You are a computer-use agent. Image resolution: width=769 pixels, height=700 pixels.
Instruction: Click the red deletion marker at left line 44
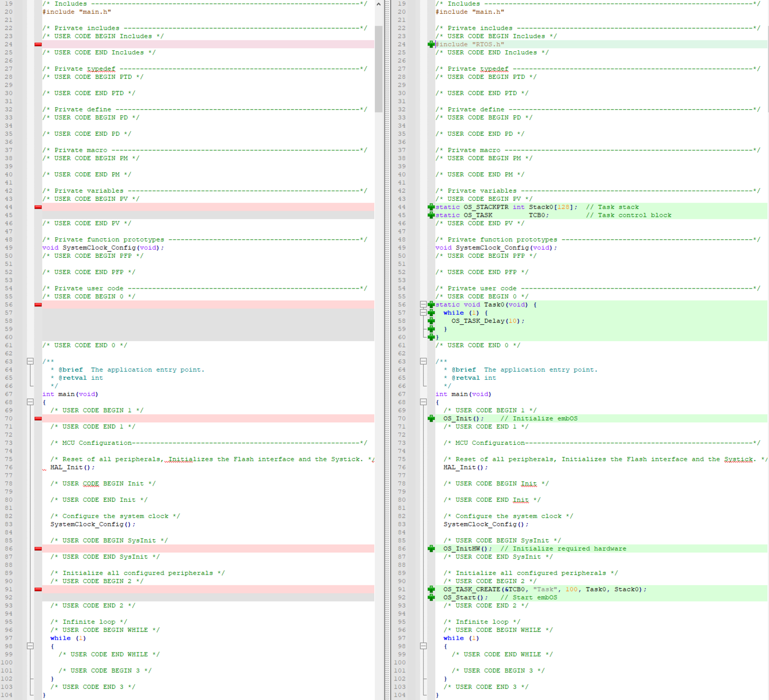[x=37, y=207]
